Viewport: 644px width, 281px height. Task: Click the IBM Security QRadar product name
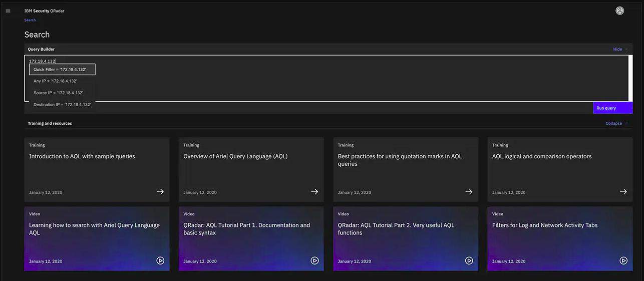pyautogui.click(x=44, y=11)
